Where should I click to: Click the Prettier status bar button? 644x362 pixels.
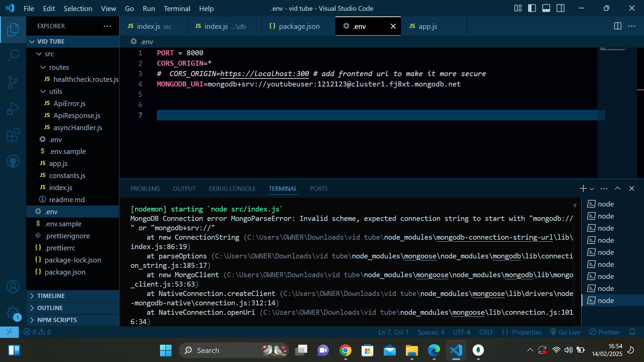(604, 332)
